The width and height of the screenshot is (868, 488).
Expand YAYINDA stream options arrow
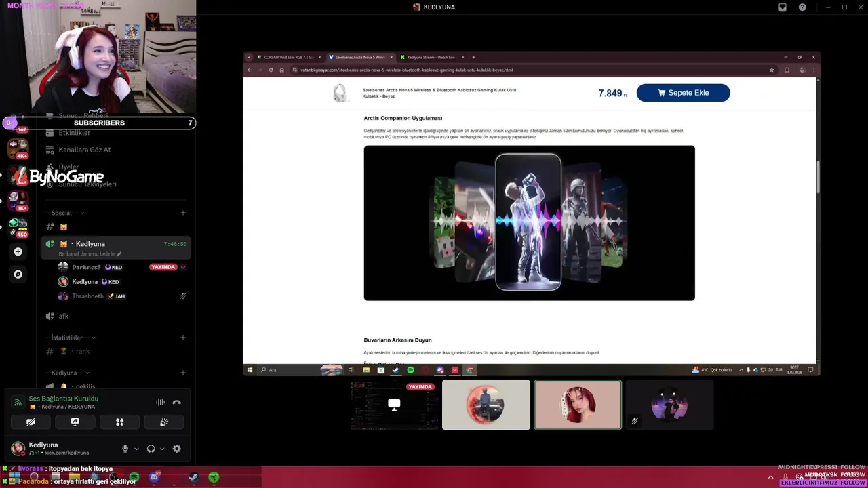point(182,267)
